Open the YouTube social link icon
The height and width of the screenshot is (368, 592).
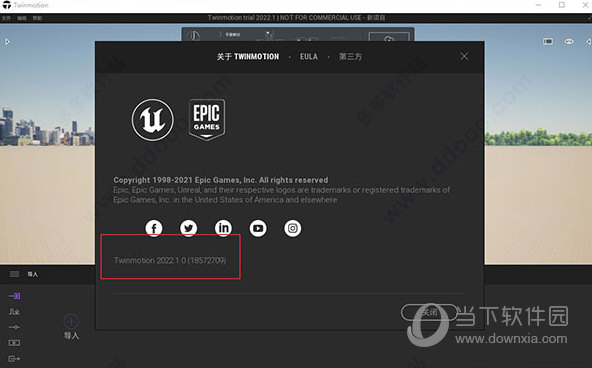coord(258,228)
